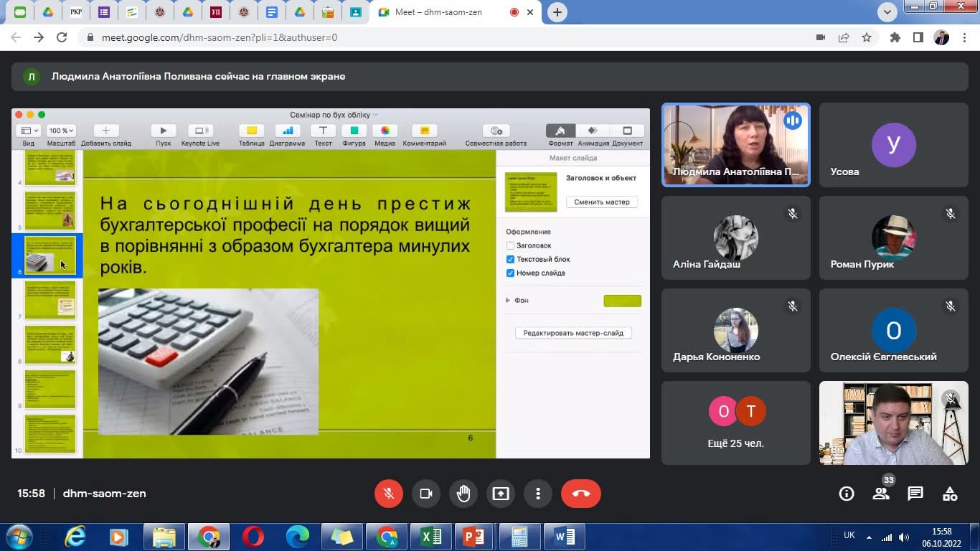980x551 pixels.
Task: Show the participants list
Action: pyautogui.click(x=881, y=494)
